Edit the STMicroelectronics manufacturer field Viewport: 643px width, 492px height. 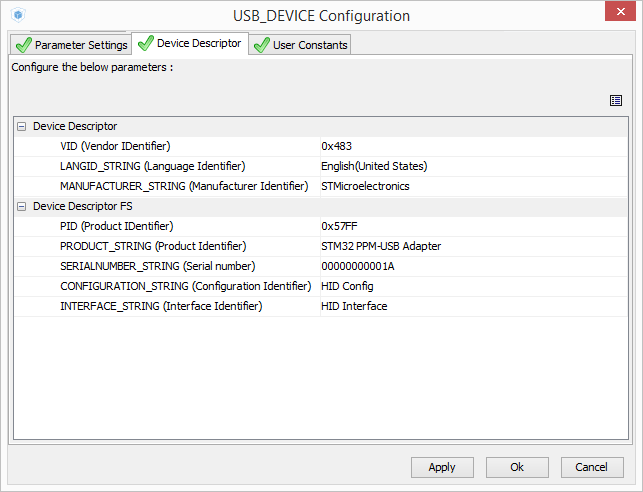click(470, 186)
